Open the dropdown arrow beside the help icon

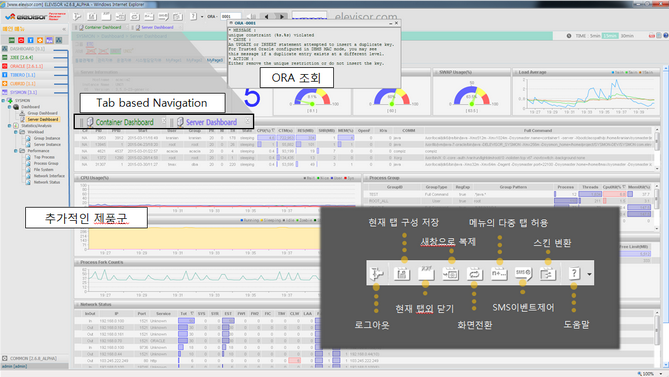[201, 17]
